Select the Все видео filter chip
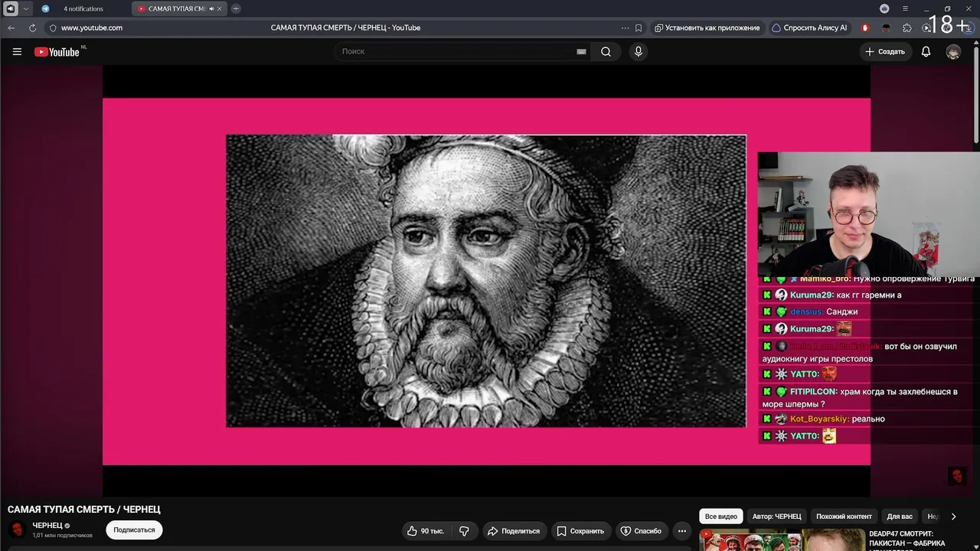 [x=720, y=517]
